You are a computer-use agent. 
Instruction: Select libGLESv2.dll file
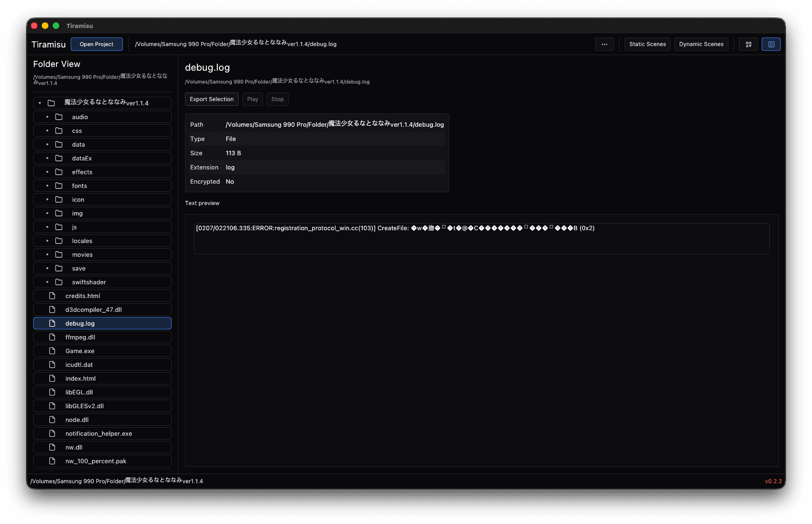point(102,406)
